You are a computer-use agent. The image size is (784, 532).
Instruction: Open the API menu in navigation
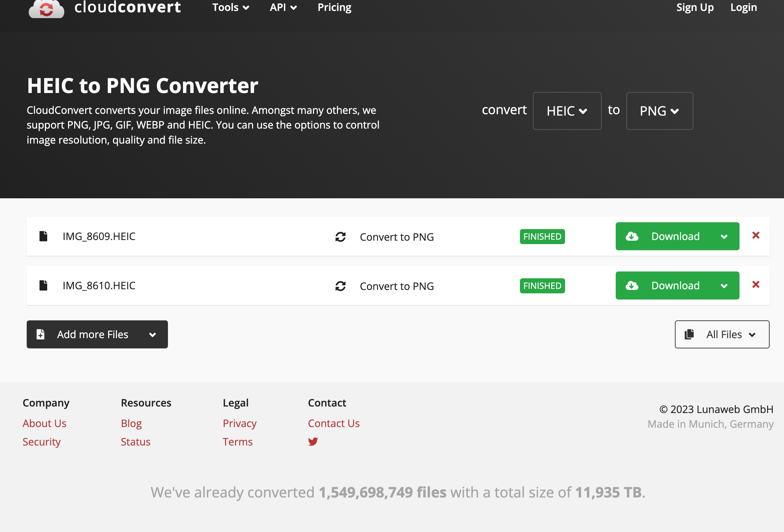click(283, 8)
